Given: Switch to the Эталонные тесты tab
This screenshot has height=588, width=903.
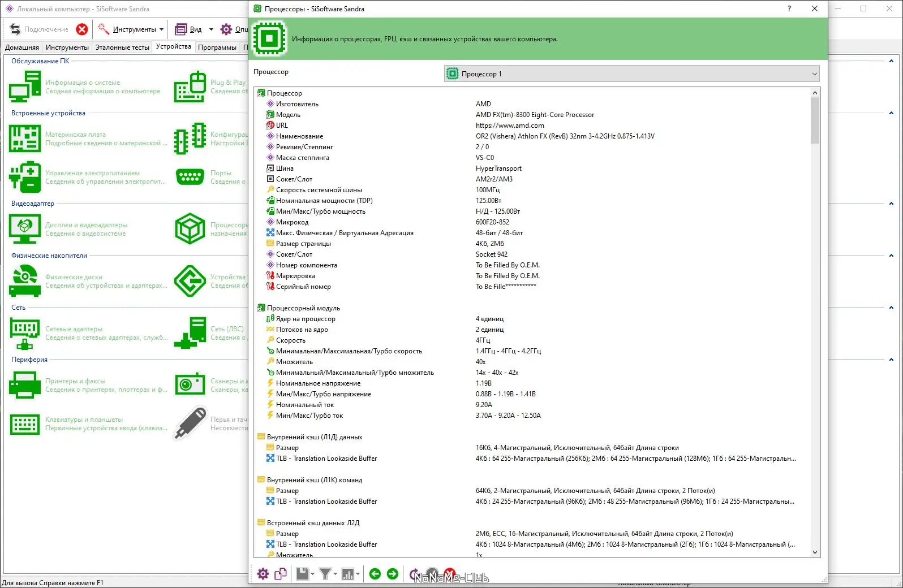Looking at the screenshot, I should point(122,47).
